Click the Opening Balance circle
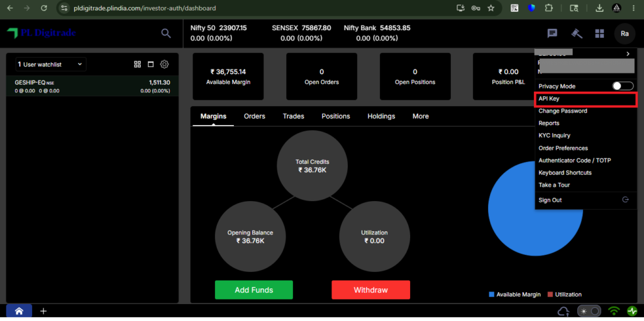 250,236
